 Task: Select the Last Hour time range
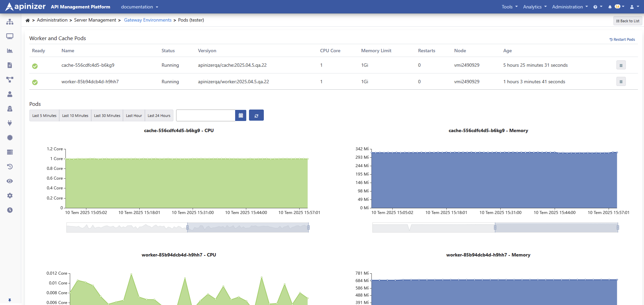pos(134,116)
